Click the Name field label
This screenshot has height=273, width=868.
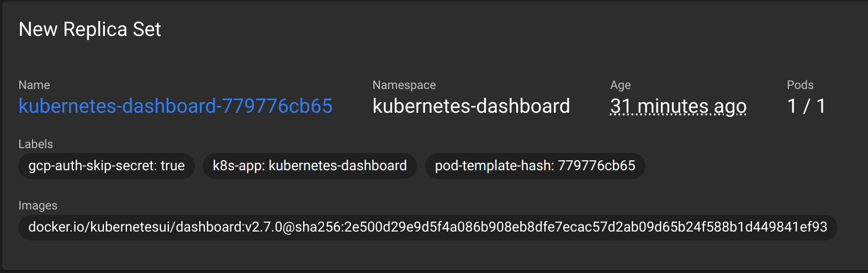(34, 85)
